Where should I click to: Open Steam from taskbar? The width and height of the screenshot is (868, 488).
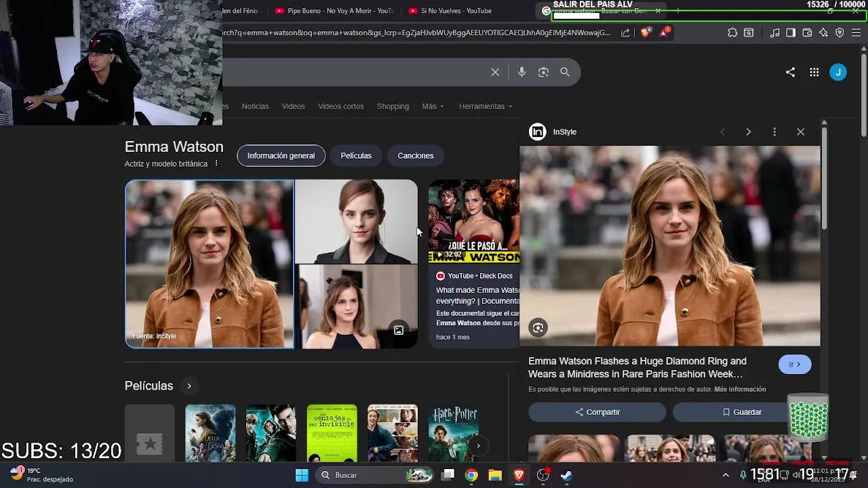pyautogui.click(x=566, y=475)
